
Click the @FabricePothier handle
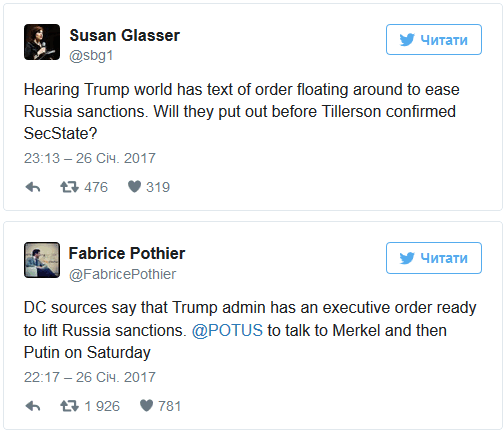tap(122, 274)
